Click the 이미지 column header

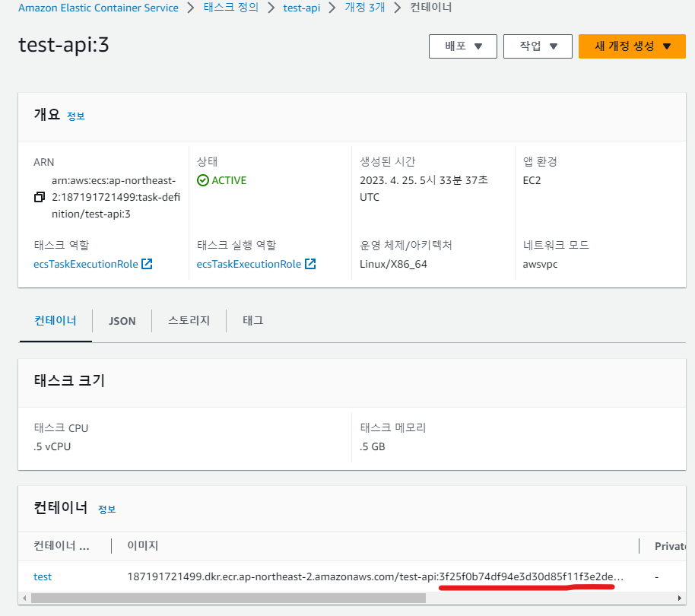[143, 545]
